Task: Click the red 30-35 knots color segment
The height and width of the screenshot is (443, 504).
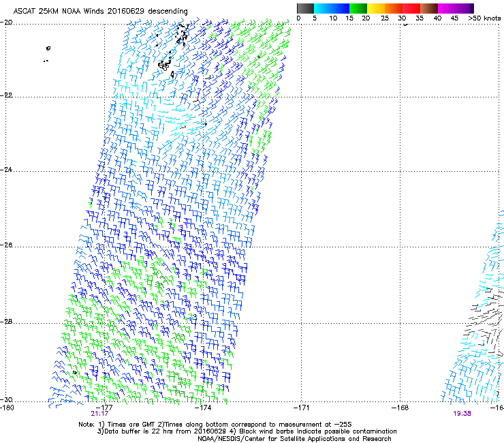Action: (x=411, y=8)
